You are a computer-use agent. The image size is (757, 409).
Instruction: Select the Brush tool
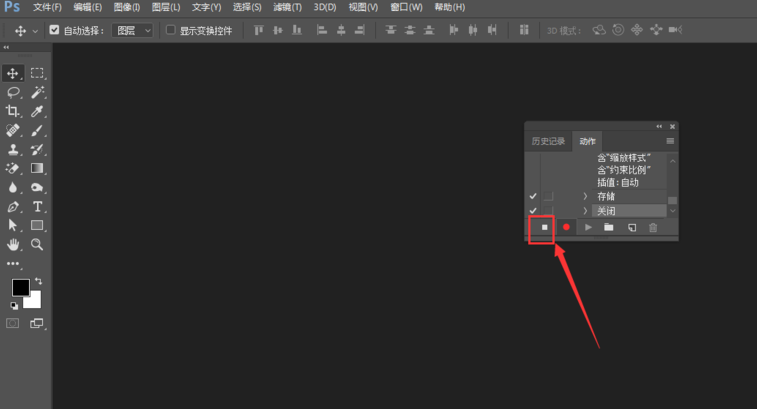[37, 130]
